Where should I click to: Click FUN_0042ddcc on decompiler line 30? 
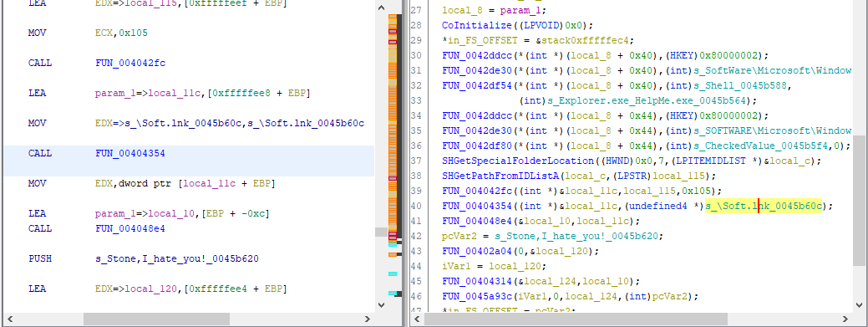tap(477, 55)
